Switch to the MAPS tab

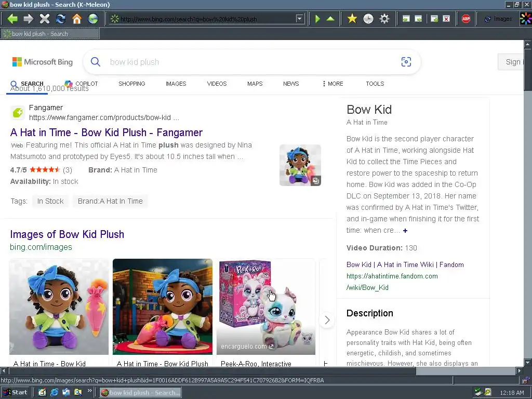pyautogui.click(x=255, y=84)
